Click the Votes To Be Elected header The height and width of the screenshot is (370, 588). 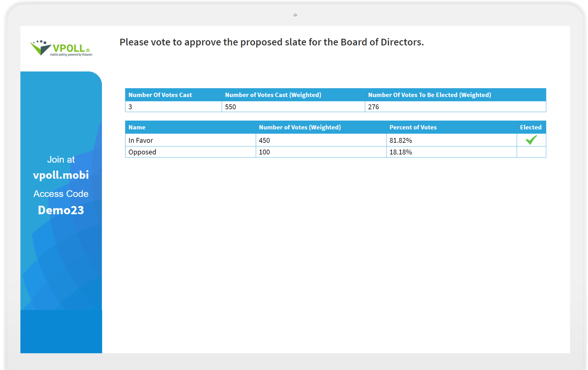point(429,95)
